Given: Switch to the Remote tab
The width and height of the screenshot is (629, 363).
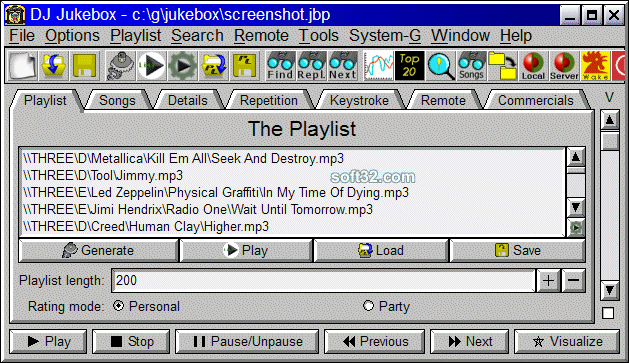Looking at the screenshot, I should pos(443,100).
